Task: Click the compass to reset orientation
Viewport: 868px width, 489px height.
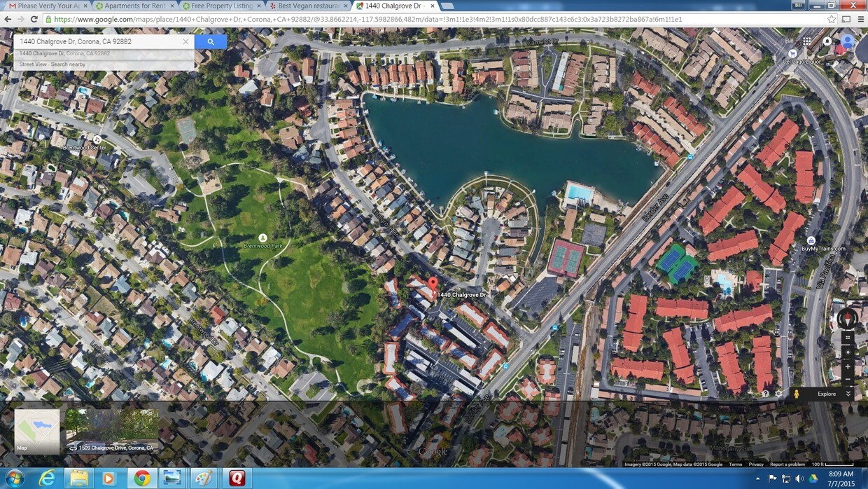Action: [847, 319]
